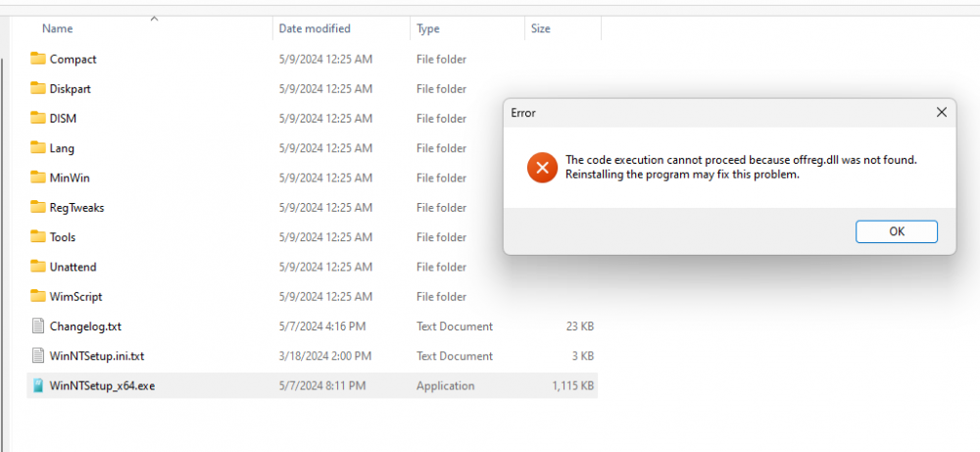Close the Error dialog with X

[x=942, y=113]
